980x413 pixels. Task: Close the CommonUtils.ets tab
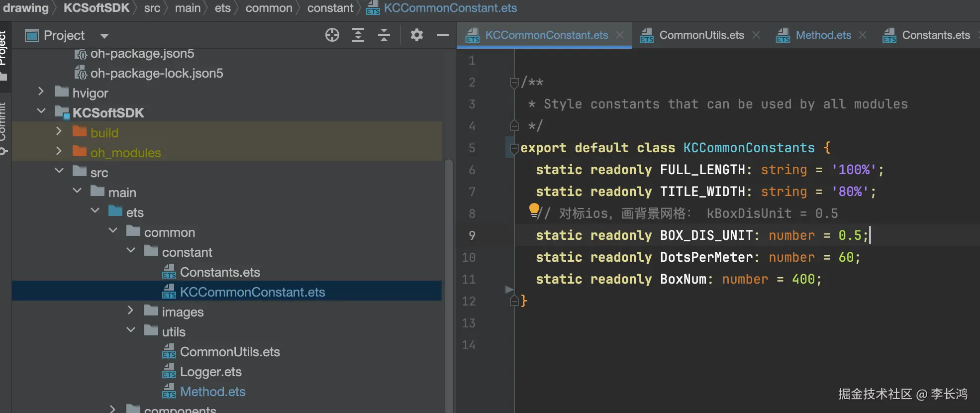(756, 35)
